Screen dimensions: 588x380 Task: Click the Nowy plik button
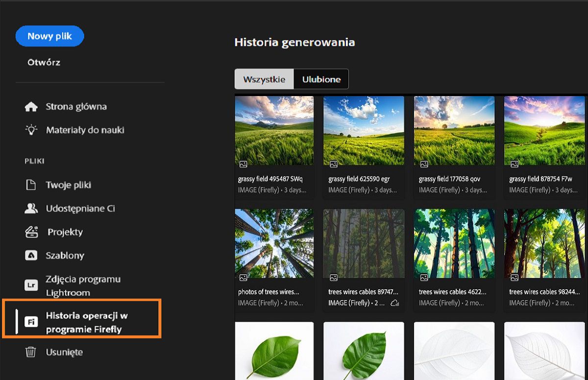(x=50, y=36)
